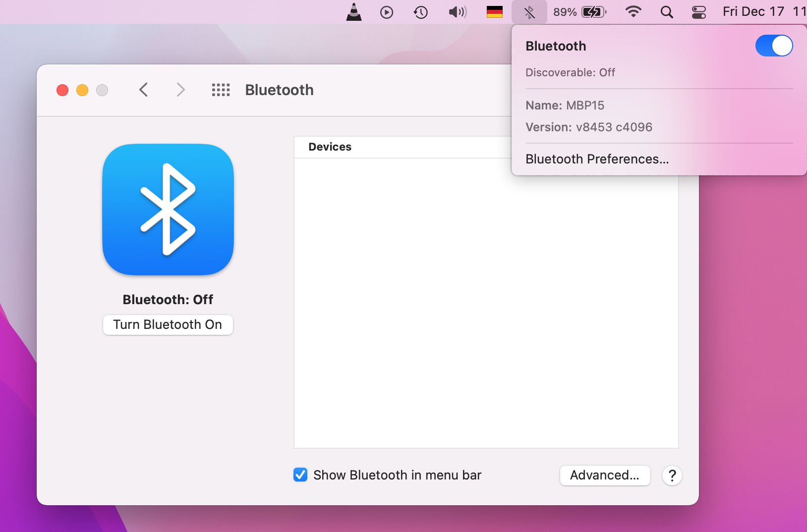
Task: Open the Advanced... options
Action: (x=605, y=475)
